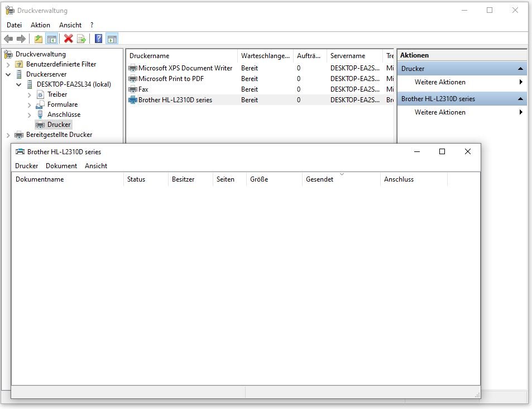Sort queue by Größe column header
Viewport: 532px width, 409px height.
(x=274, y=179)
